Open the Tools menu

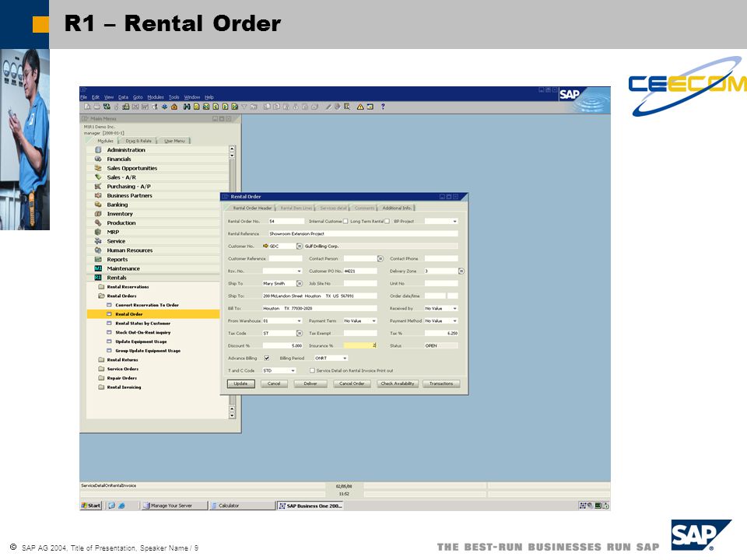point(174,96)
